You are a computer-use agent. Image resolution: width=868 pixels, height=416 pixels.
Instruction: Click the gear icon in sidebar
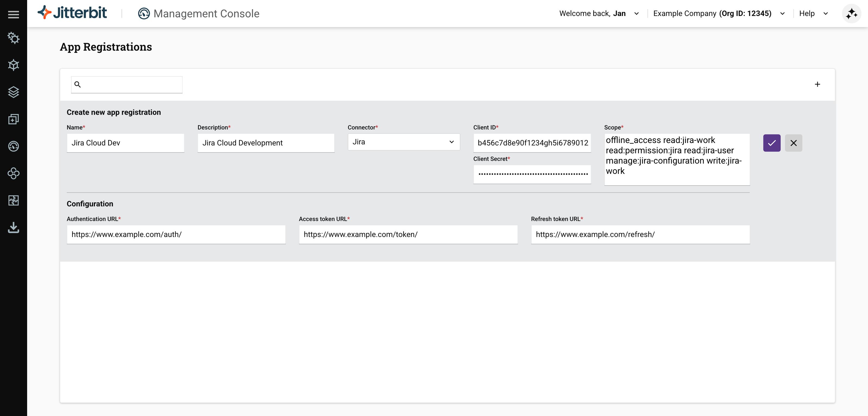coord(14,38)
